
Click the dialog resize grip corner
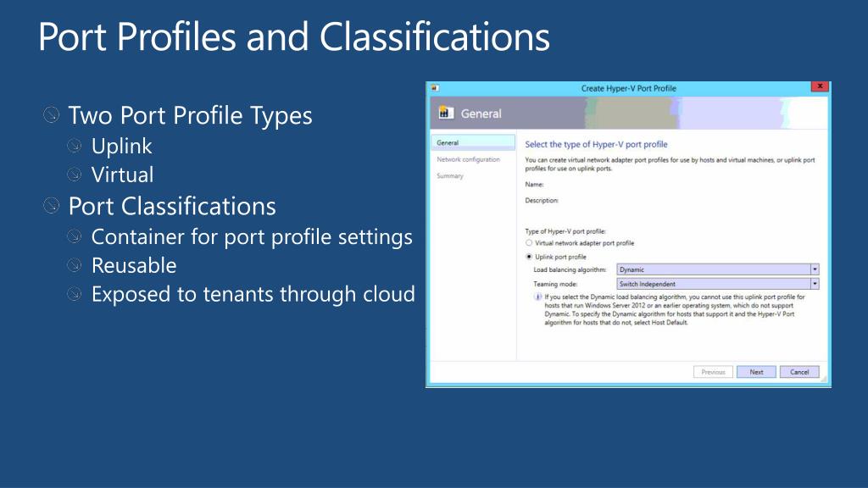(x=824, y=380)
